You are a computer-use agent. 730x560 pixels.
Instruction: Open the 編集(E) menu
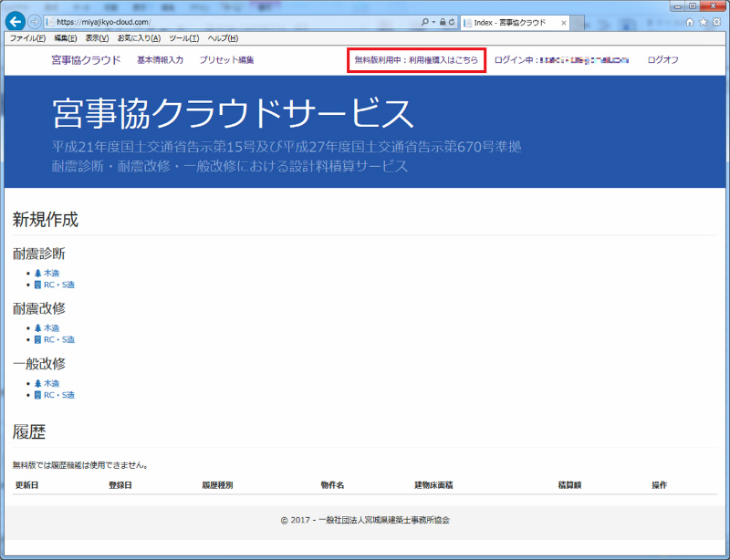[66, 38]
